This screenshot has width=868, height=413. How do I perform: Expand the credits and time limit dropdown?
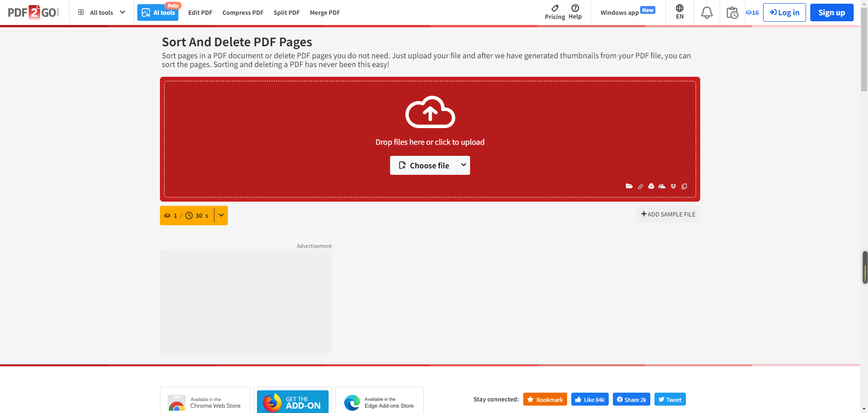[x=221, y=216]
